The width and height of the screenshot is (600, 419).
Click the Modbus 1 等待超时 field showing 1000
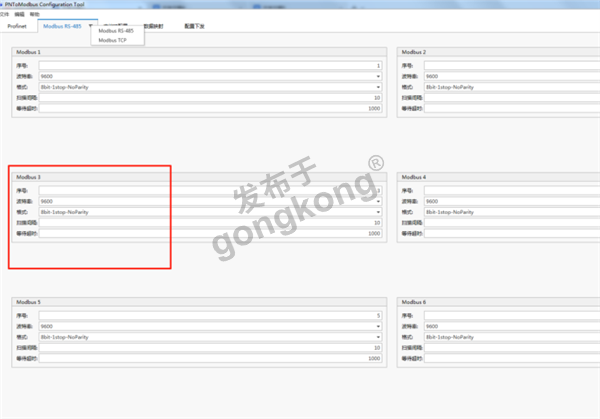(210, 108)
